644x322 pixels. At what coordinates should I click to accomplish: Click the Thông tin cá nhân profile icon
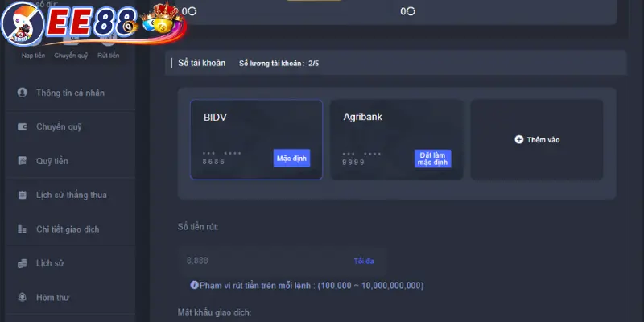tap(23, 93)
